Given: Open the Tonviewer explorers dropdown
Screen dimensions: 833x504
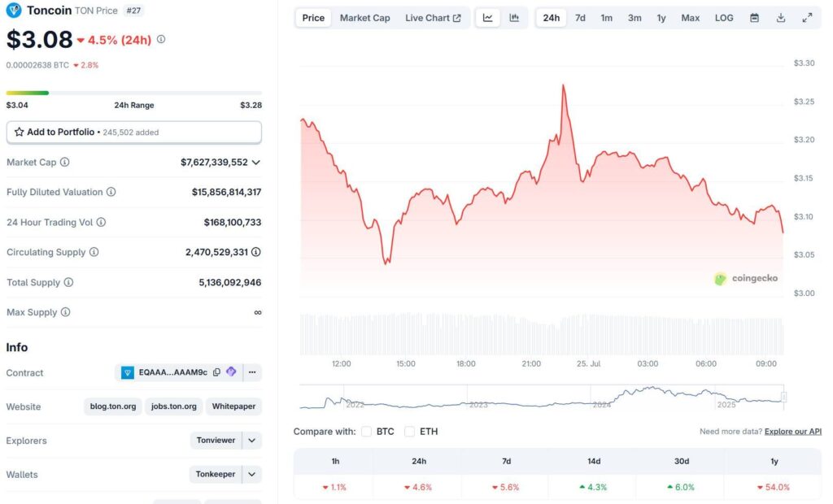Looking at the screenshot, I should coord(252,441).
